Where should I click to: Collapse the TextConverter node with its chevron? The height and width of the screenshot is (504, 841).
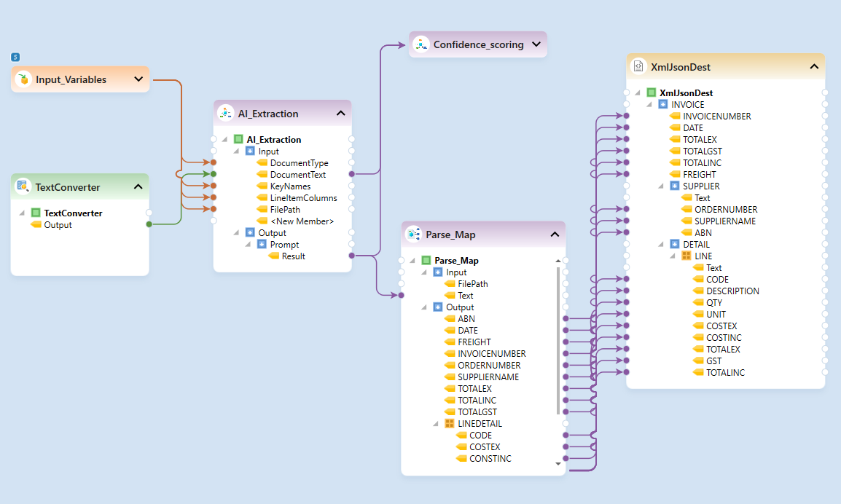138,186
